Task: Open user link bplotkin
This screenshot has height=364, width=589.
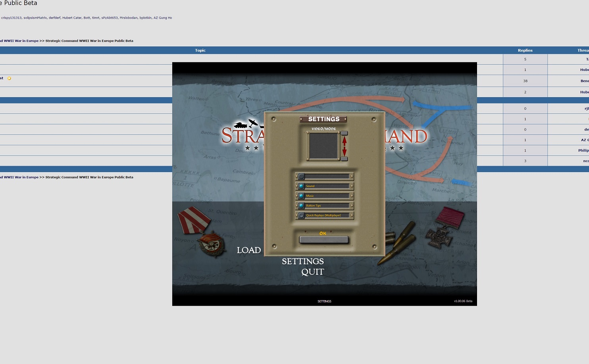Action: pyautogui.click(x=146, y=18)
